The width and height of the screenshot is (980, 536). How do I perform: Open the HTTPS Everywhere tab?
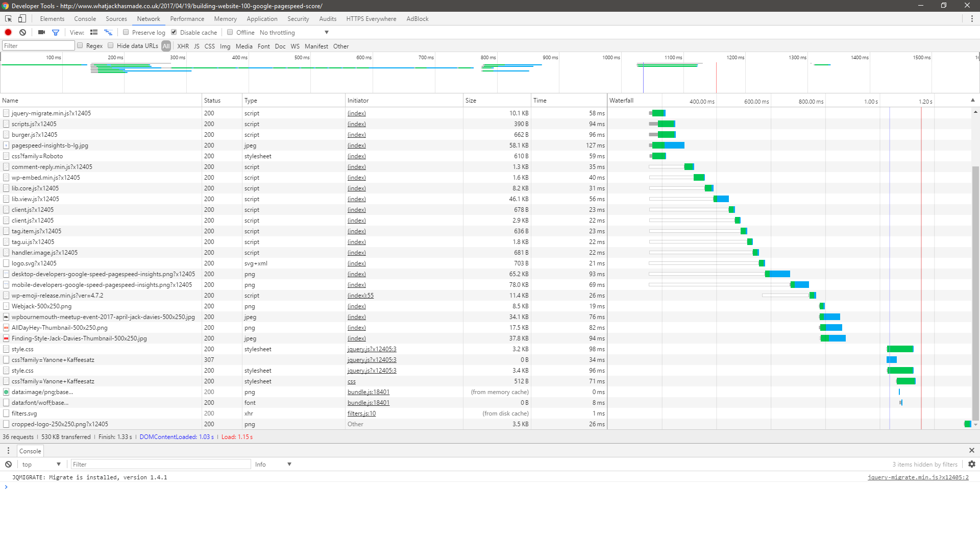point(371,19)
